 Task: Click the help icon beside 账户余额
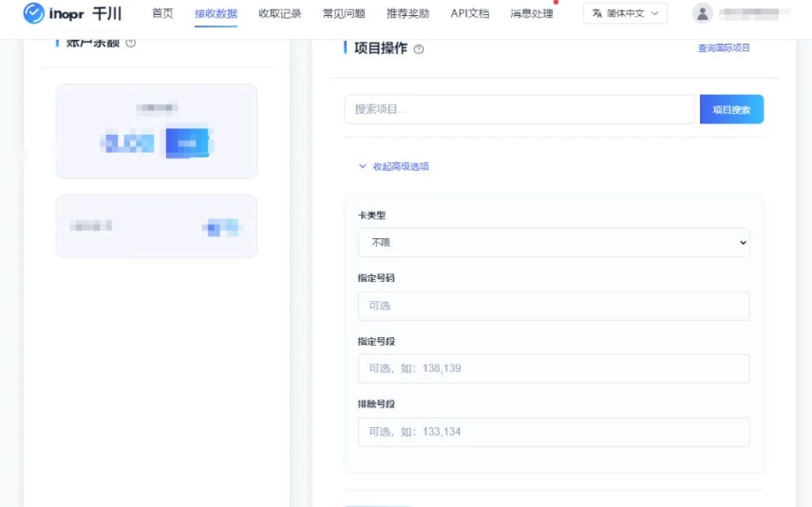(131, 43)
